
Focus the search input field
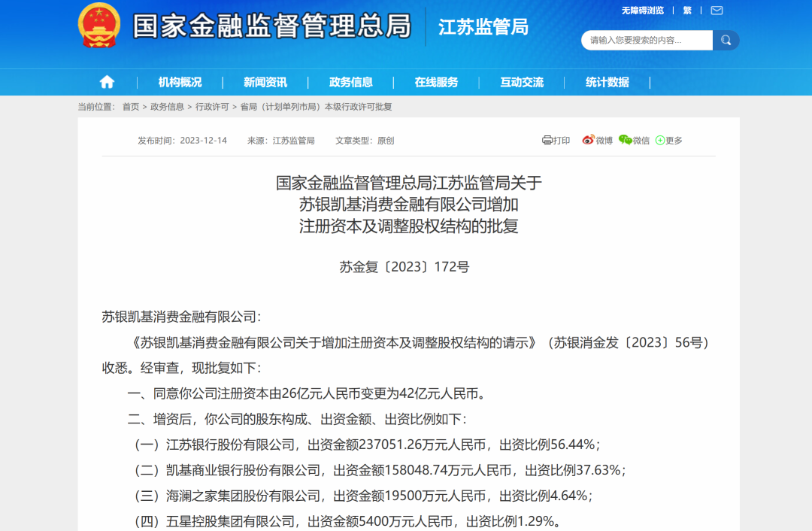point(647,40)
